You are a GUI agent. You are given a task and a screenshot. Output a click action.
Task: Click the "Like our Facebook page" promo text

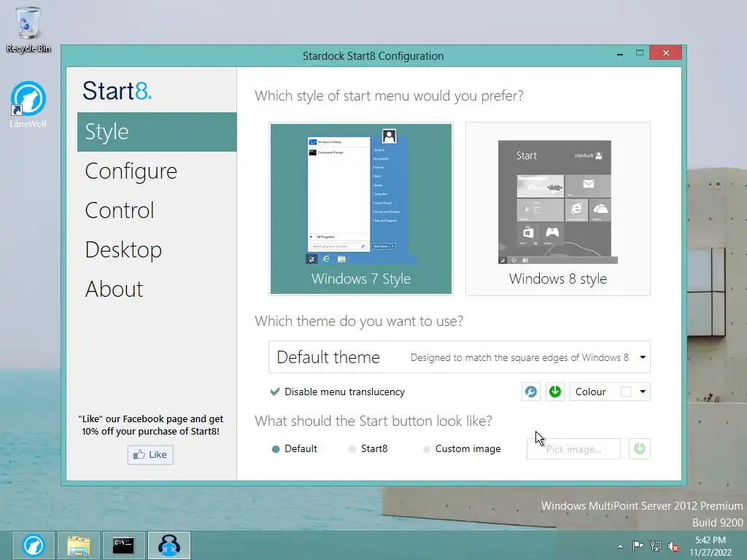point(150,425)
